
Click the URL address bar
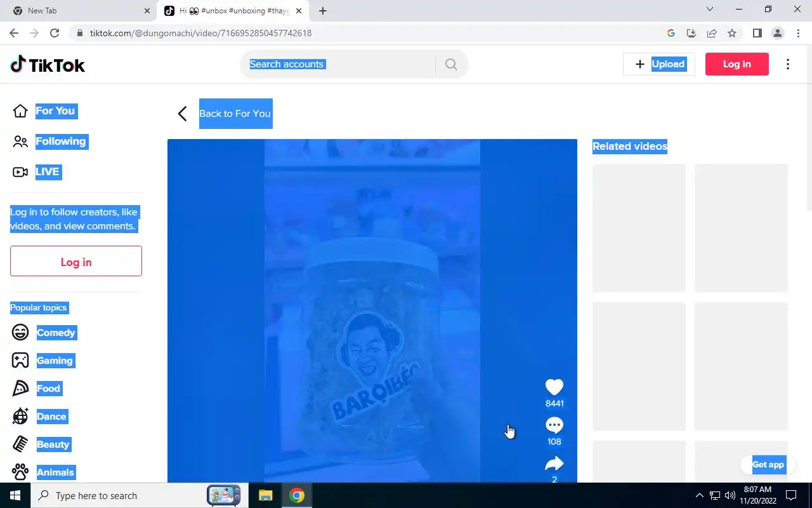[368, 33]
